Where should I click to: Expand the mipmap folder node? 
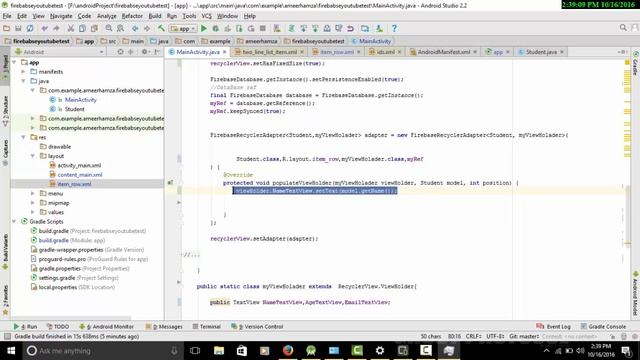(x=33, y=203)
